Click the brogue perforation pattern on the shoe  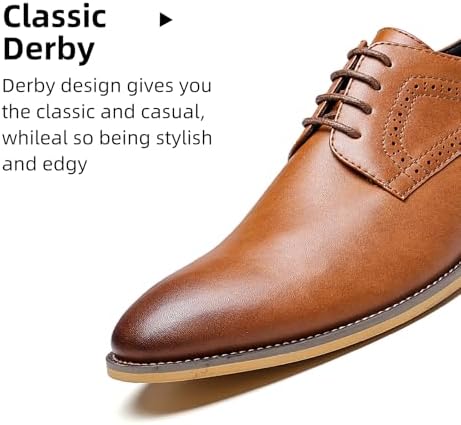pyautogui.click(x=420, y=127)
